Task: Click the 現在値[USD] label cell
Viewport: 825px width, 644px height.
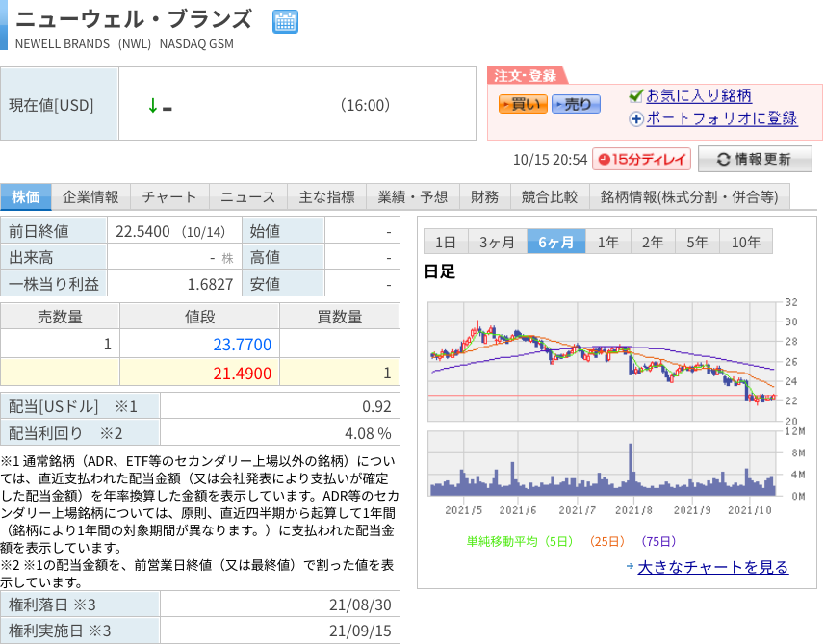Action: coord(59,104)
